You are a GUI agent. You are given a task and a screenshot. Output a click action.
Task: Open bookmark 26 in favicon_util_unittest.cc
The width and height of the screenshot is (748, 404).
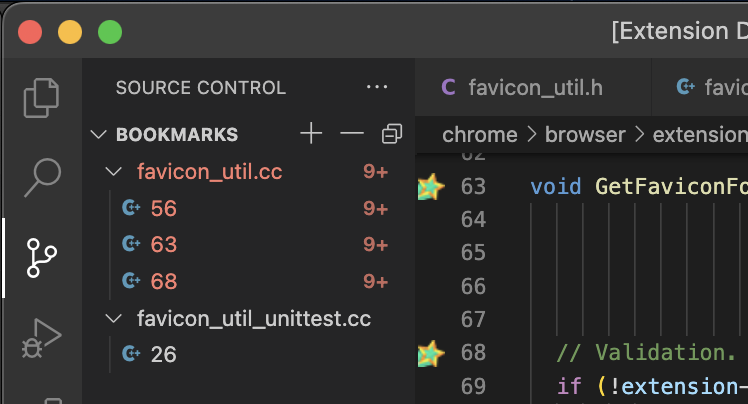click(248, 354)
